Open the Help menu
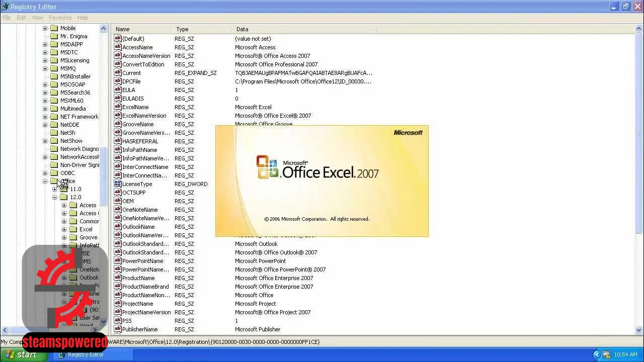This screenshot has height=362, width=644. coord(83,18)
